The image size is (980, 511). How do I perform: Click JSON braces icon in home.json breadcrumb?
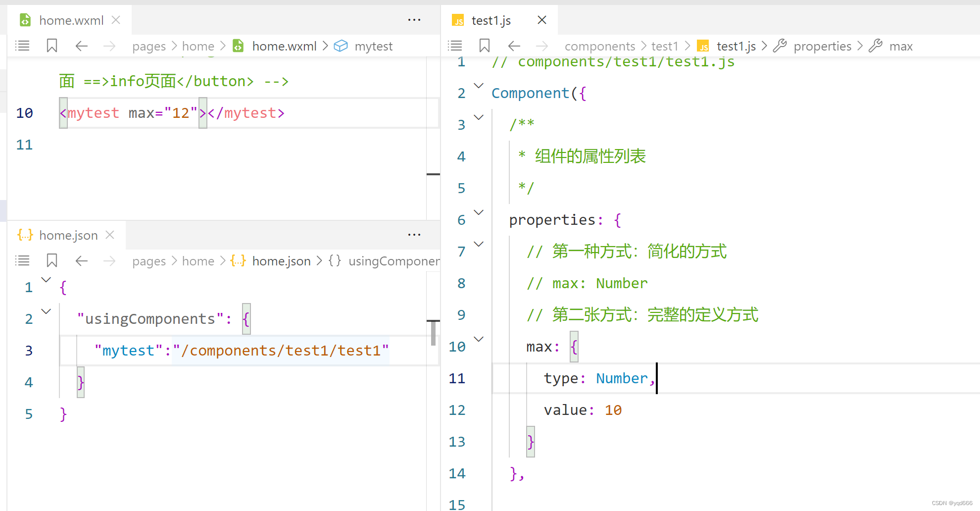(238, 261)
